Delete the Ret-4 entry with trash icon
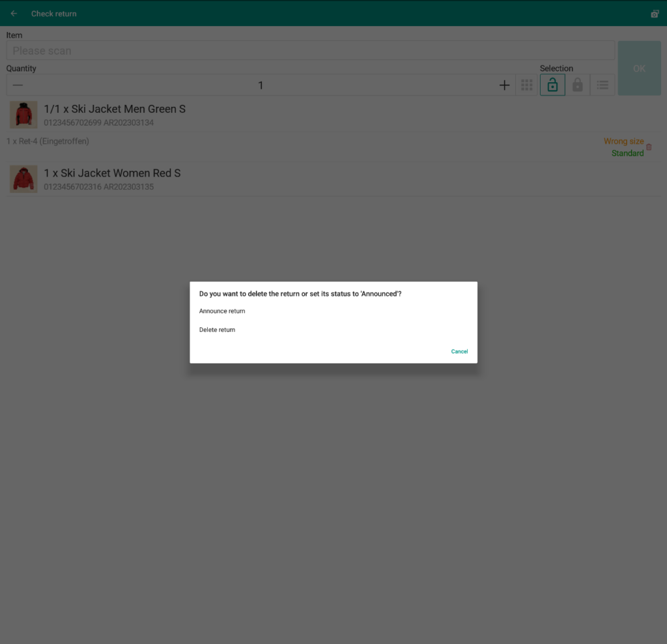Viewport: 667px width, 644px height. pos(649,147)
